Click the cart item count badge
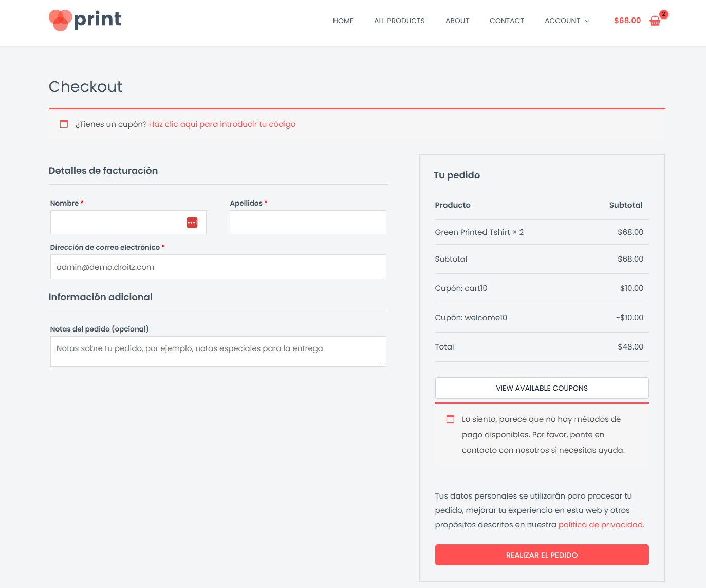This screenshot has width=706, height=588. (663, 14)
